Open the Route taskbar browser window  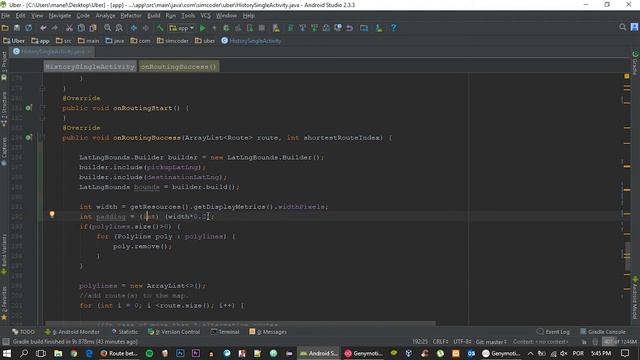pos(119,353)
